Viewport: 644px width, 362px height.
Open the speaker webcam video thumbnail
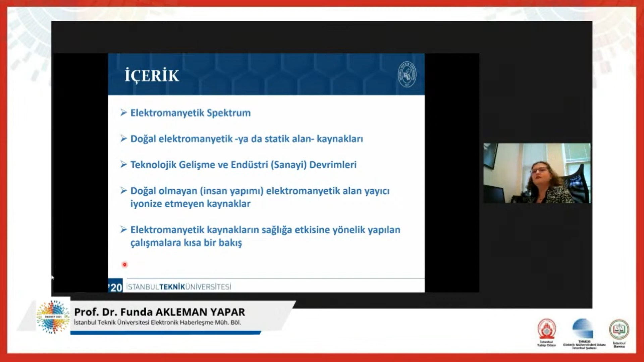[537, 173]
